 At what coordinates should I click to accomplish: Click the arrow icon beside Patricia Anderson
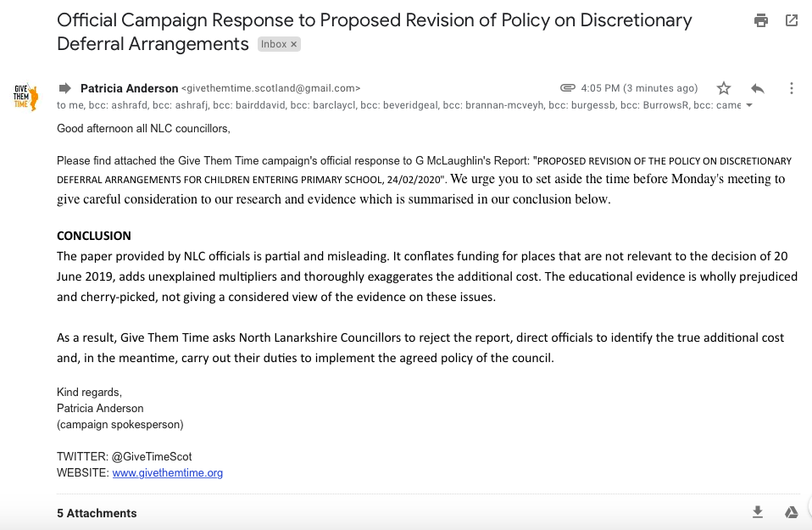pos(64,88)
